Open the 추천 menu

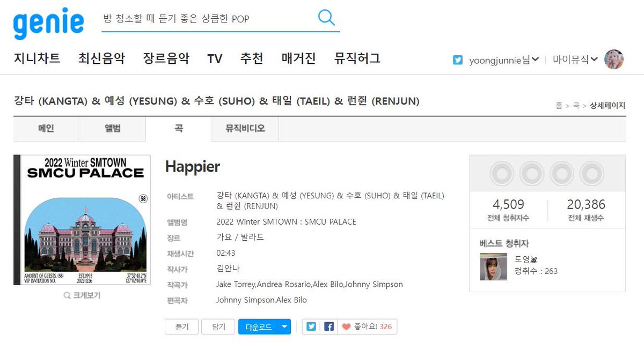(252, 58)
